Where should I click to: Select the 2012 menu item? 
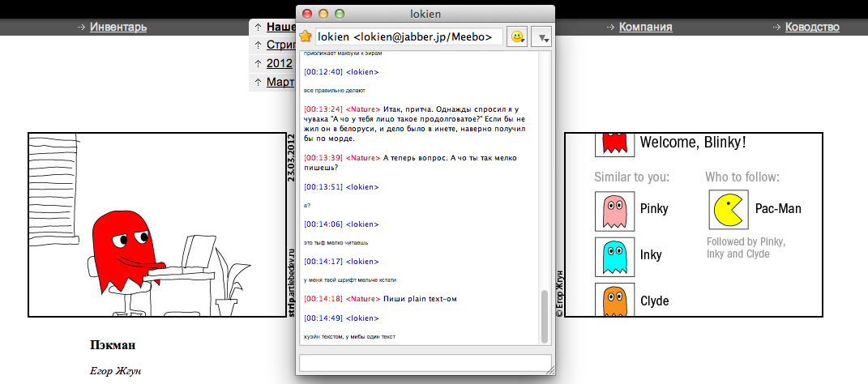(x=279, y=63)
